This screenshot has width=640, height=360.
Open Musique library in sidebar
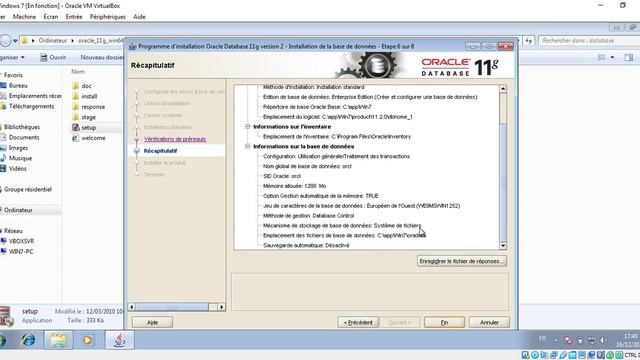(x=16, y=158)
